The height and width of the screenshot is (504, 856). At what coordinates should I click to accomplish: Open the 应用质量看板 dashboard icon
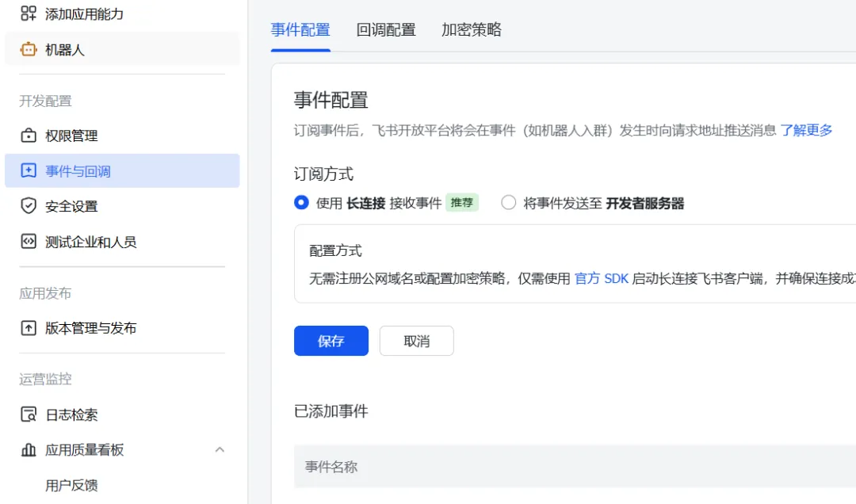(29, 449)
